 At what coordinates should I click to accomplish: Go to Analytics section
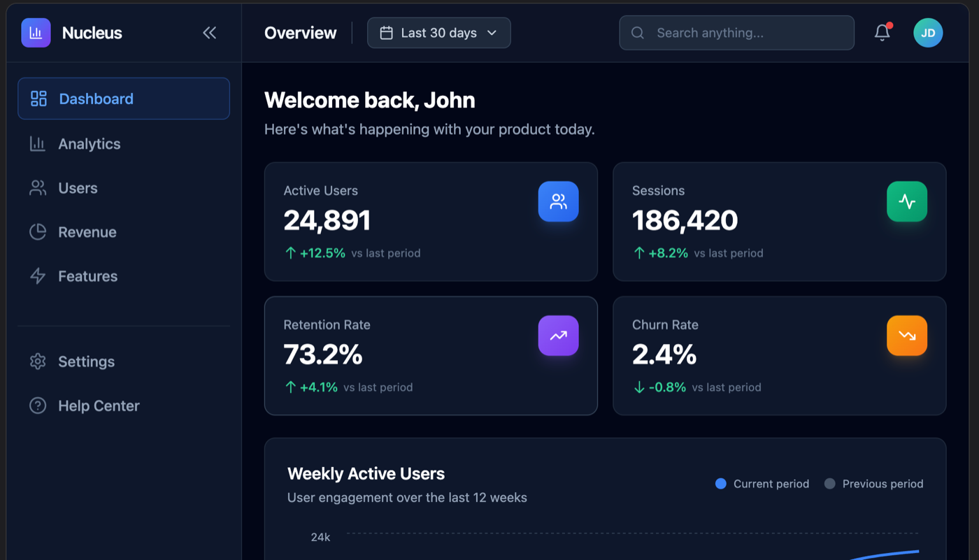pyautogui.click(x=124, y=144)
